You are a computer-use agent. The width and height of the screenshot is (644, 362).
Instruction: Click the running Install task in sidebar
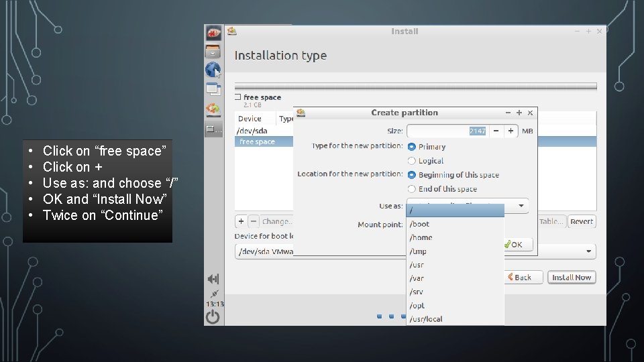coord(213,129)
